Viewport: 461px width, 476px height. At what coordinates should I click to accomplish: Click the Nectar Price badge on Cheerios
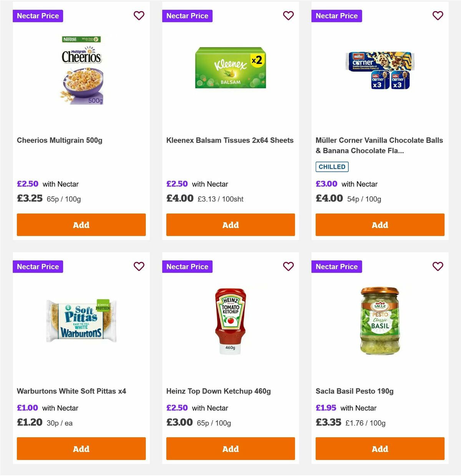38,16
